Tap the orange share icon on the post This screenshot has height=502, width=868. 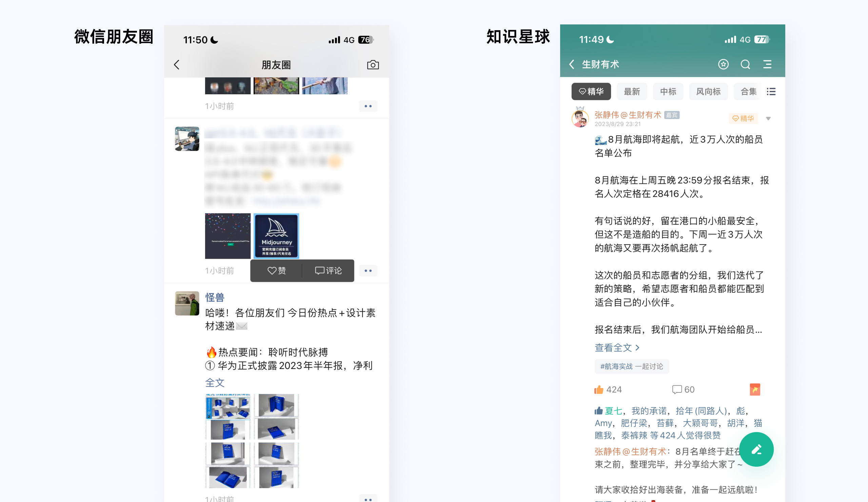pos(755,389)
